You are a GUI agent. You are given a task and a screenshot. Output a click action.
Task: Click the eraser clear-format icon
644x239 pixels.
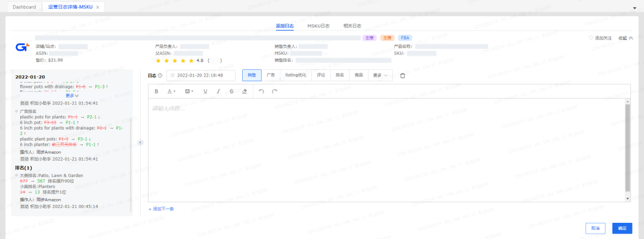pyautogui.click(x=244, y=91)
